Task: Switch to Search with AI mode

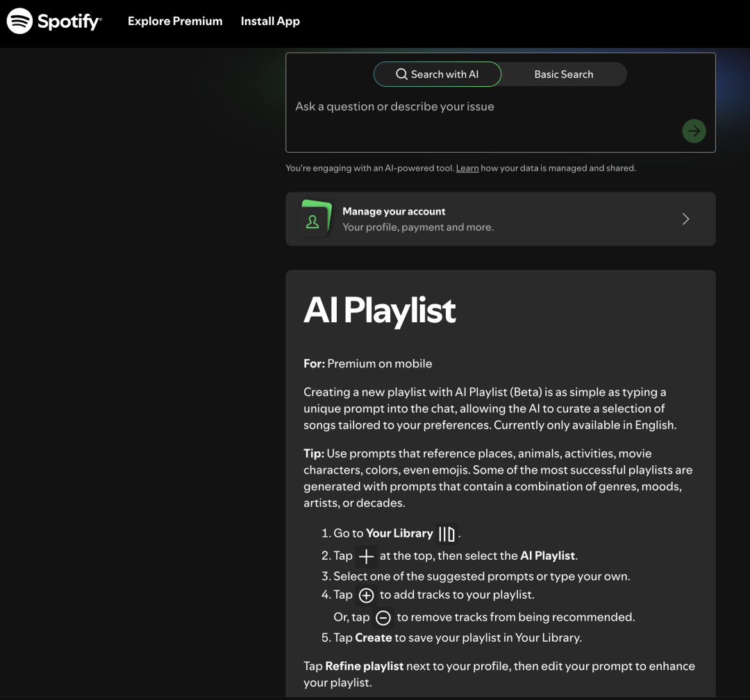Action: pyautogui.click(x=437, y=74)
